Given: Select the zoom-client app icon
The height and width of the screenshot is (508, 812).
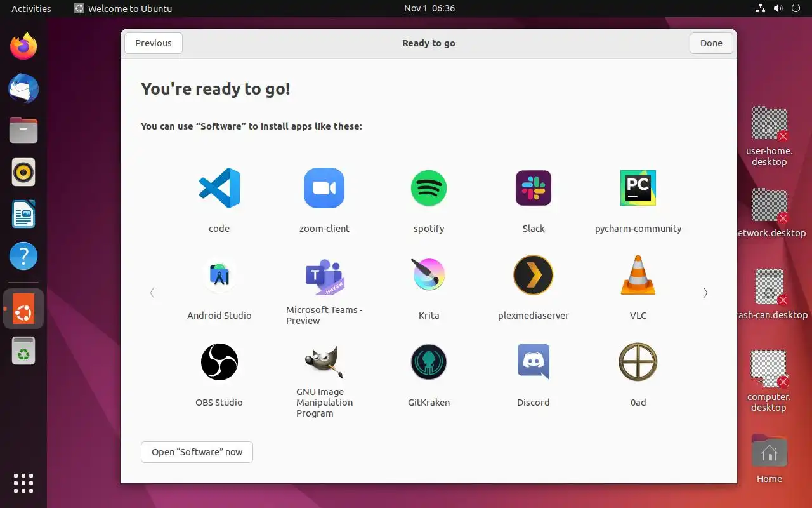Looking at the screenshot, I should (324, 188).
